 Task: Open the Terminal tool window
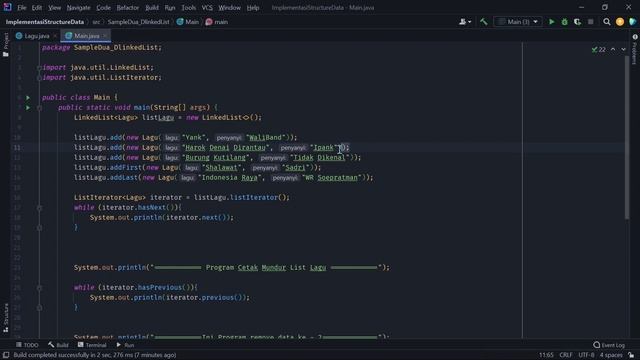92,345
